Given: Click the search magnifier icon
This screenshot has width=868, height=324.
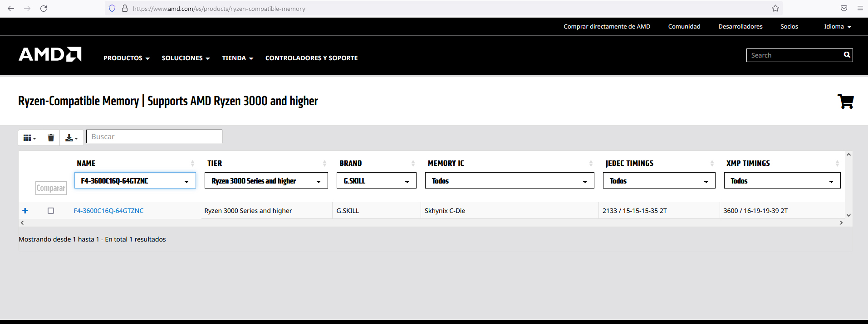Looking at the screenshot, I should click(847, 55).
